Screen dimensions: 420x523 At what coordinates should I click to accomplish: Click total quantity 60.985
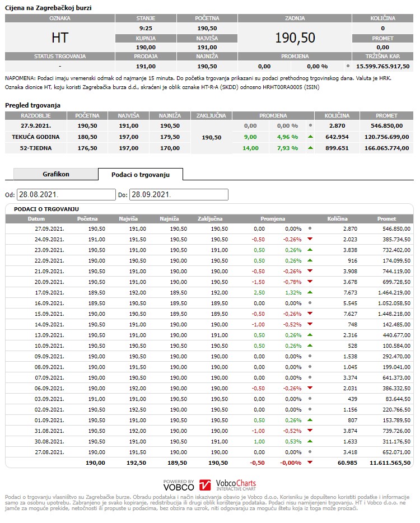[347, 463]
